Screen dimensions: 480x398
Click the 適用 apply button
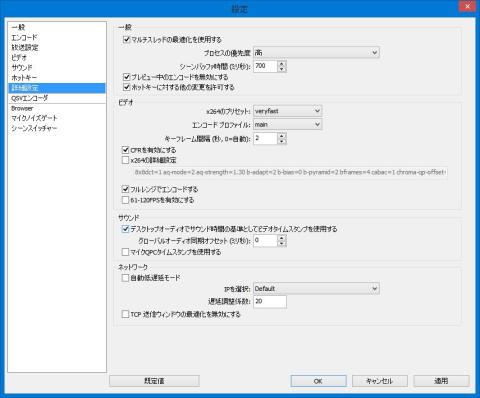tap(441, 381)
